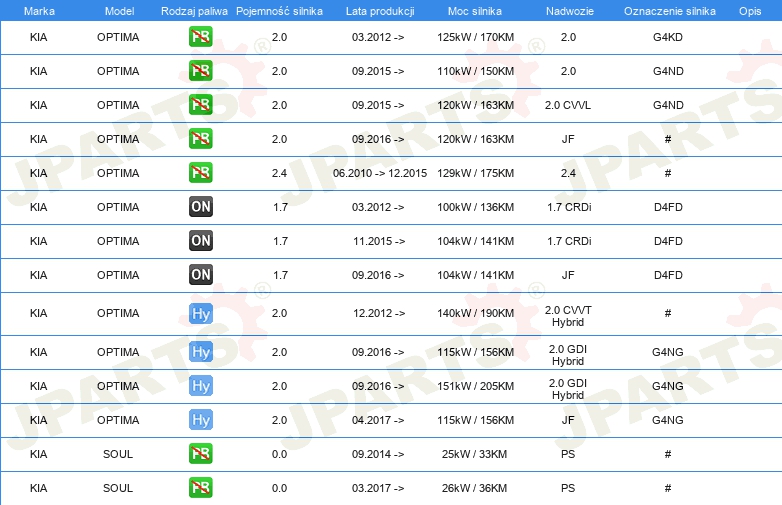Image resolution: width=782 pixels, height=505 pixels.
Task: Click the Opis column header
Action: point(750,11)
